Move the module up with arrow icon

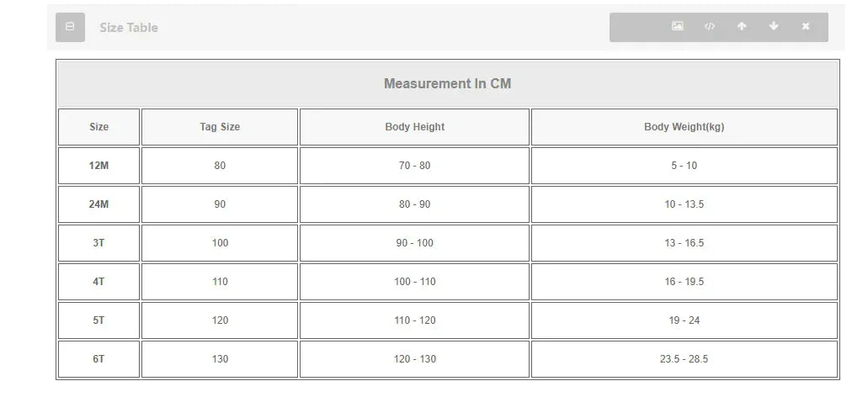pyautogui.click(x=742, y=27)
